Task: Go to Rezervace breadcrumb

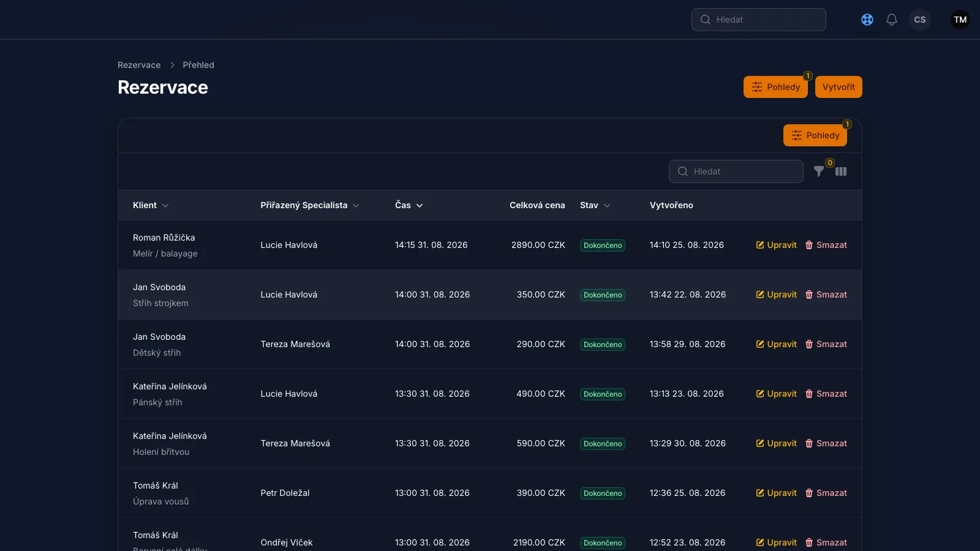Action: pos(139,65)
